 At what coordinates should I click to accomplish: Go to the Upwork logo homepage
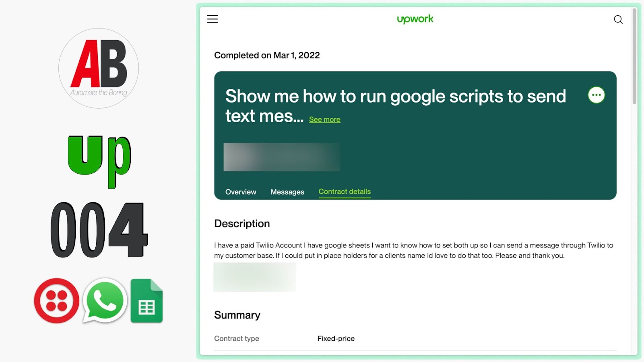[415, 19]
